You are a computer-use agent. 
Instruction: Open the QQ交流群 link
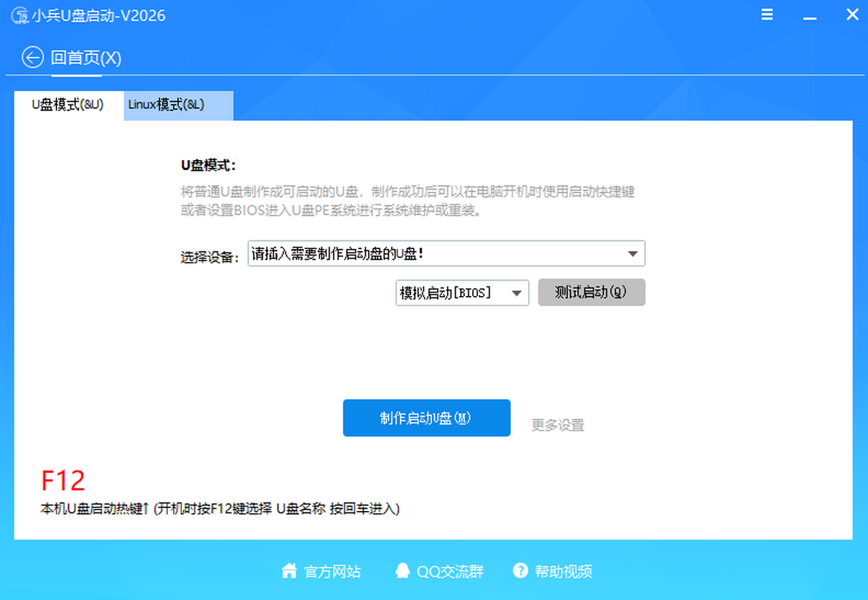coord(450,572)
